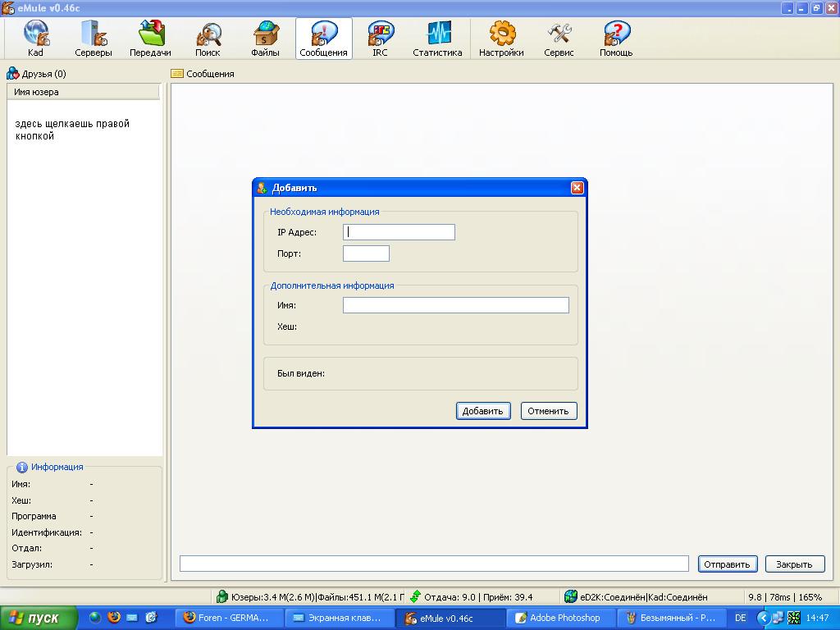The width and height of the screenshot is (840, 630).
Task: Click the Закрыть button
Action: (x=794, y=564)
